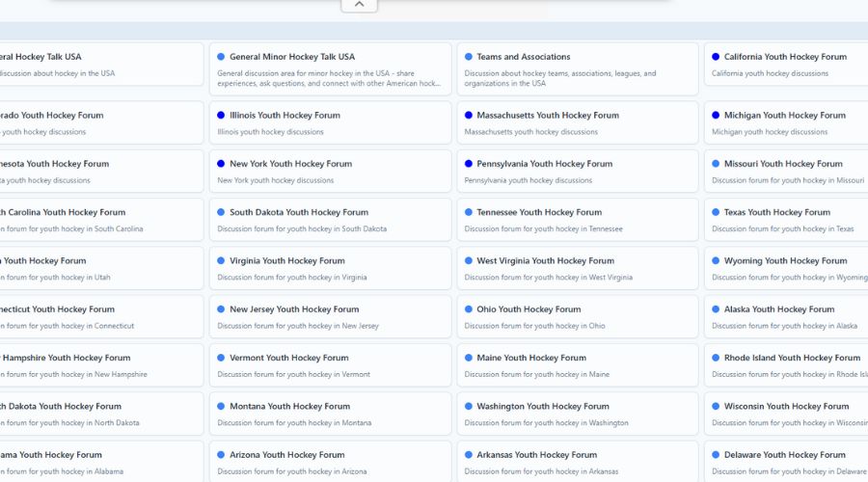
Task: Click 'Discussion forum for youth hockey in Arizona'
Action: 292,471
